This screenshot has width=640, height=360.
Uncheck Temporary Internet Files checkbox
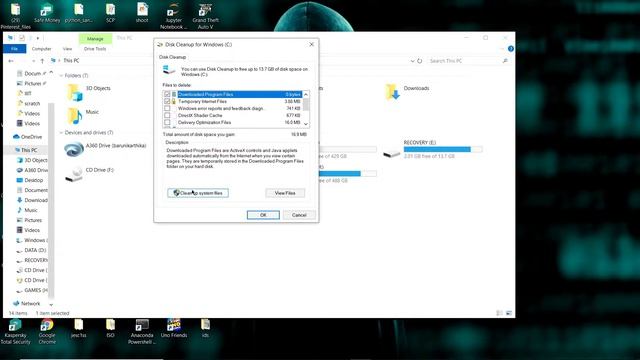167,101
